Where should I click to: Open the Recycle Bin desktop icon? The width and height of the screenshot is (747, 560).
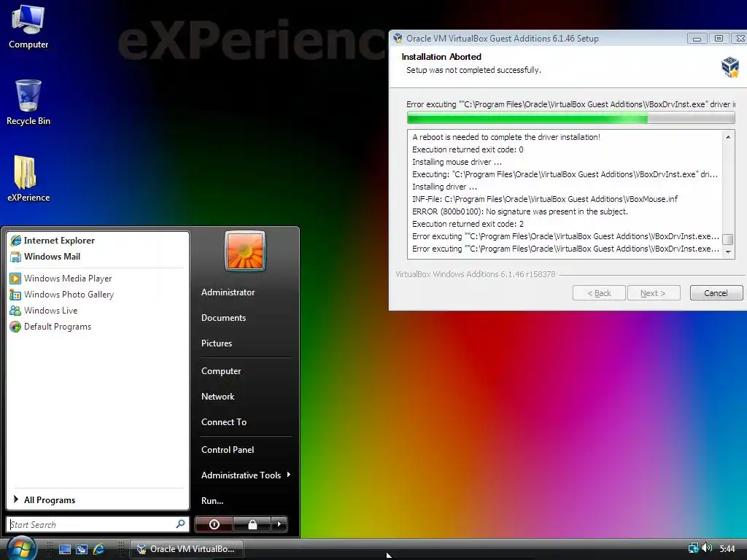[x=28, y=102]
